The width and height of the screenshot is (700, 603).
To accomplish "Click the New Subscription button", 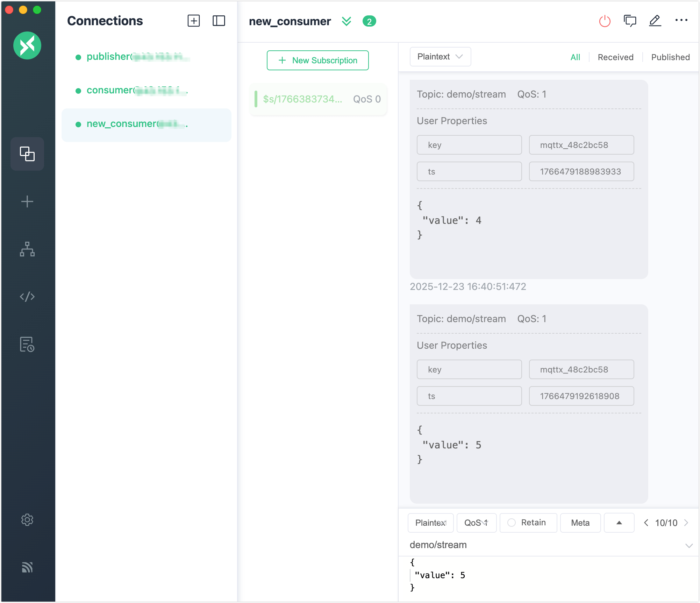I will point(317,61).
